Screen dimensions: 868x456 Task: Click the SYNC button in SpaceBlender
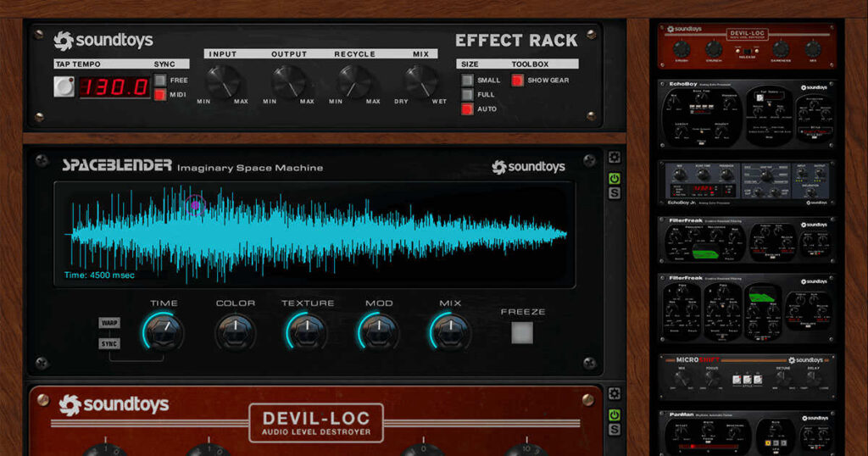[109, 343]
